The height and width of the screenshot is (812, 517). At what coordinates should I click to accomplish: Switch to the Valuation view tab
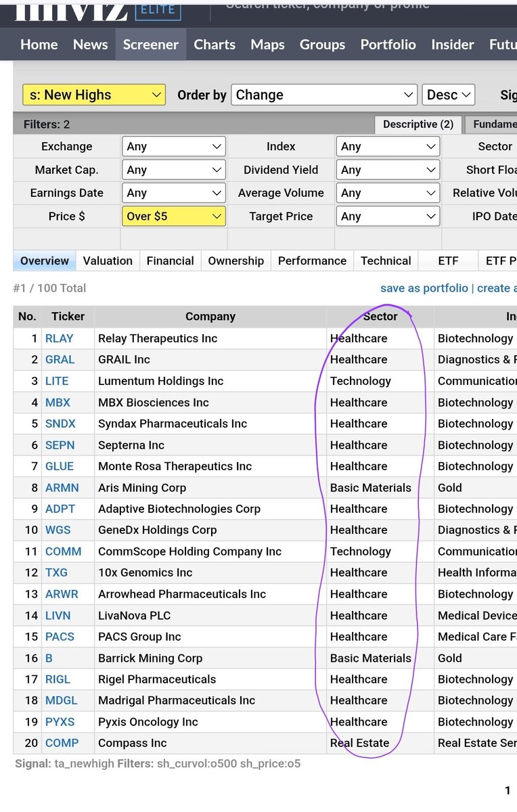tap(108, 261)
